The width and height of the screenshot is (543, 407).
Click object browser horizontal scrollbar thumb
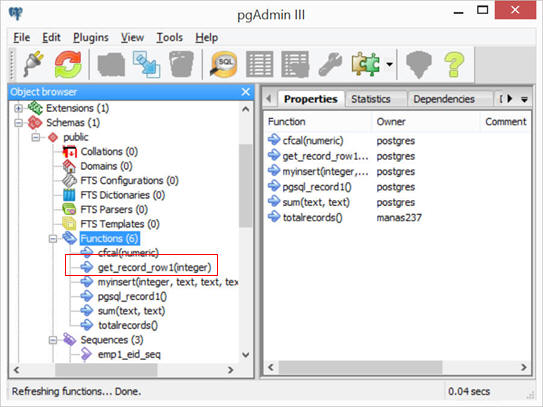click(x=106, y=370)
